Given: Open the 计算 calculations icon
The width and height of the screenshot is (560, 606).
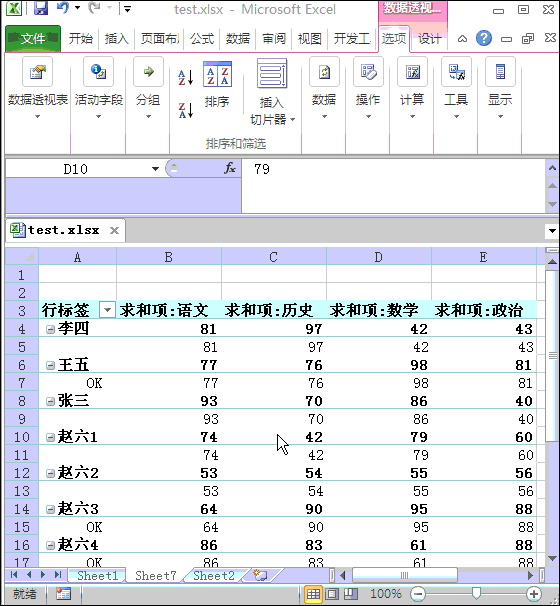Looking at the screenshot, I should pyautogui.click(x=412, y=72).
